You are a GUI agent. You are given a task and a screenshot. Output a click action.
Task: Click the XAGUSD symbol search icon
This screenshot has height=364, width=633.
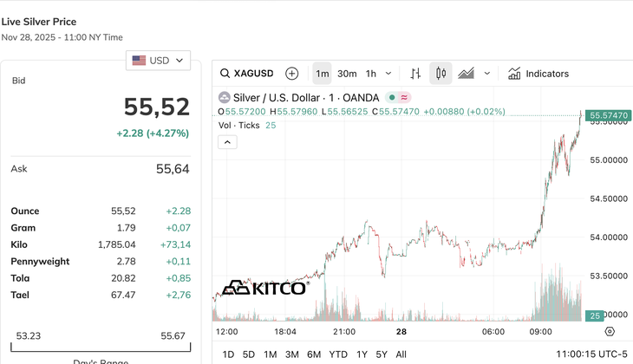click(225, 74)
